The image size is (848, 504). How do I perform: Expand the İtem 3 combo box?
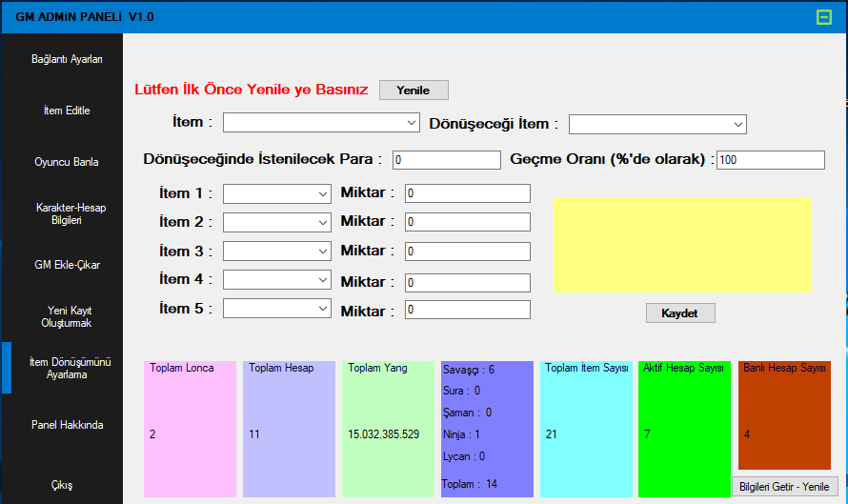pyautogui.click(x=277, y=251)
